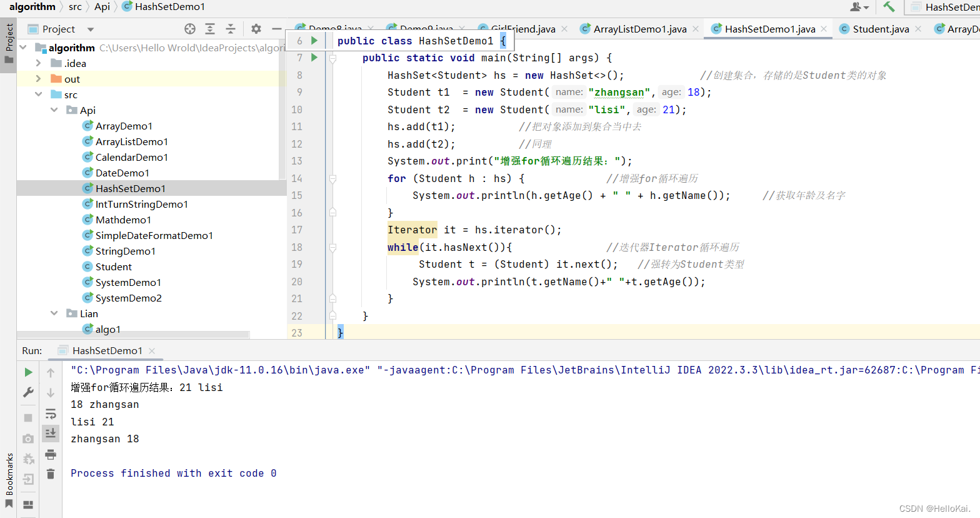Viewport: 980px width, 518px height.
Task: Click the Exit icon in the Run panel
Action: tap(28, 480)
